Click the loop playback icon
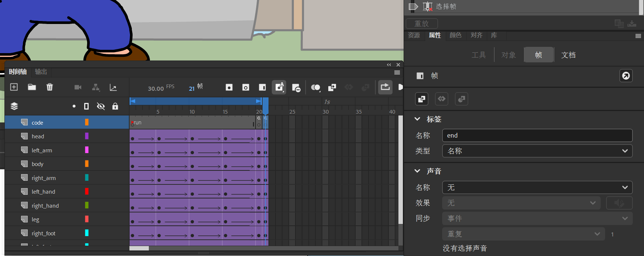 click(x=385, y=87)
